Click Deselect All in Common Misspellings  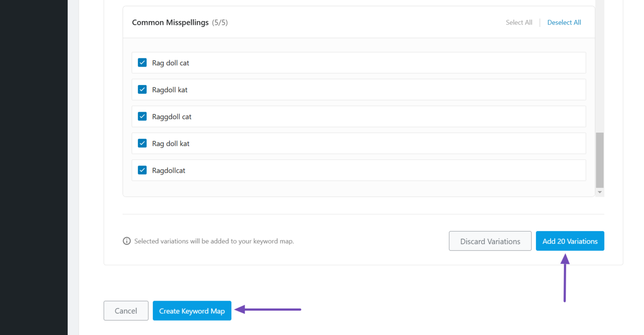coord(564,23)
